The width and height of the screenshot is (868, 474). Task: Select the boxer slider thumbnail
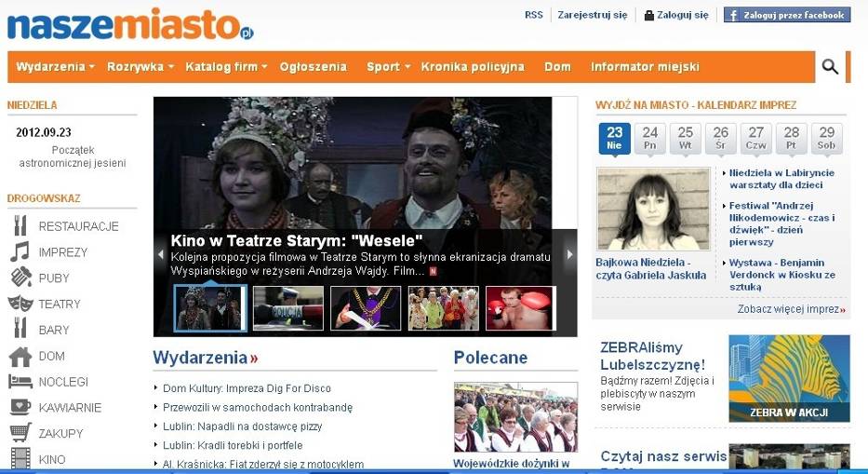click(x=520, y=308)
